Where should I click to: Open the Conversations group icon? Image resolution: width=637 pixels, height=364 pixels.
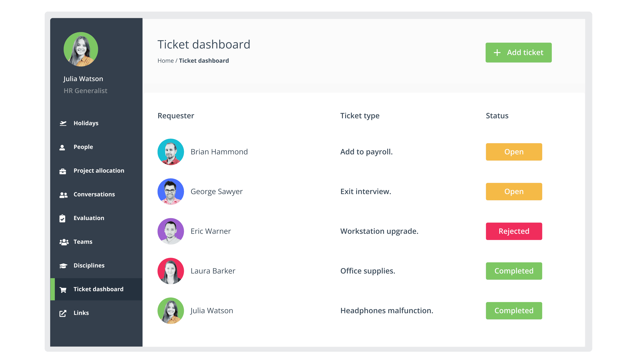(x=63, y=195)
